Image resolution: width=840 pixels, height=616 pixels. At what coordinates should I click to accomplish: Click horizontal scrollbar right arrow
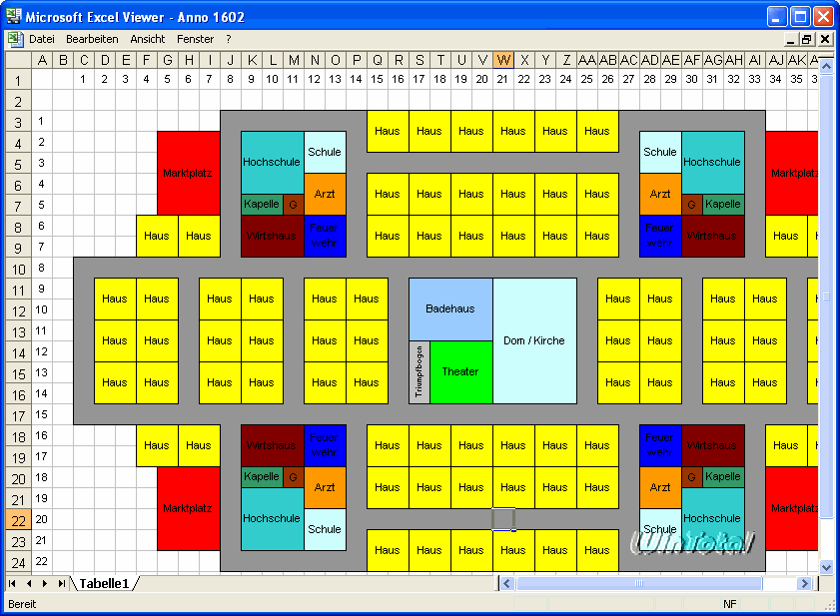tap(804, 583)
